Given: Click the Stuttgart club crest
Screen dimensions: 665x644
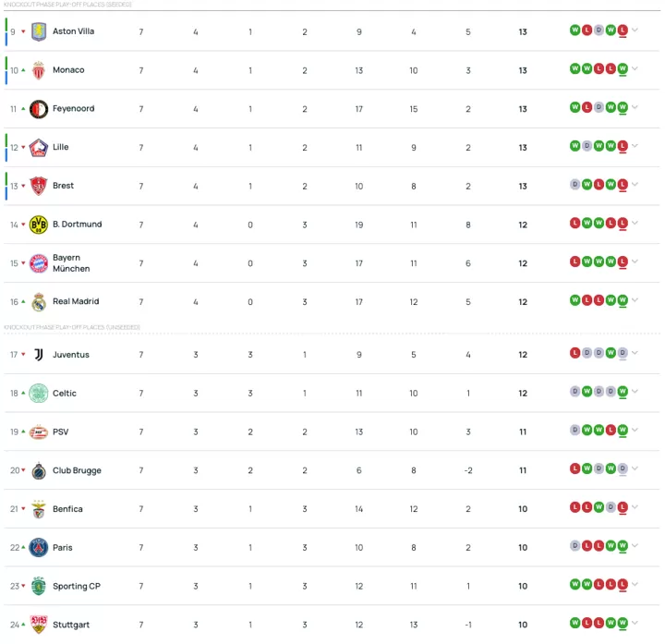Looking at the screenshot, I should (x=39, y=625).
